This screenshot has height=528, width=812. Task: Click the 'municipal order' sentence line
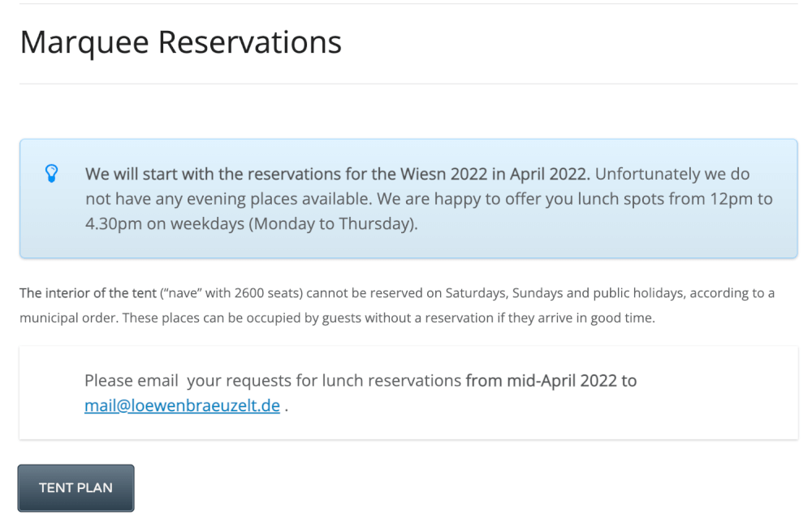pos(337,318)
